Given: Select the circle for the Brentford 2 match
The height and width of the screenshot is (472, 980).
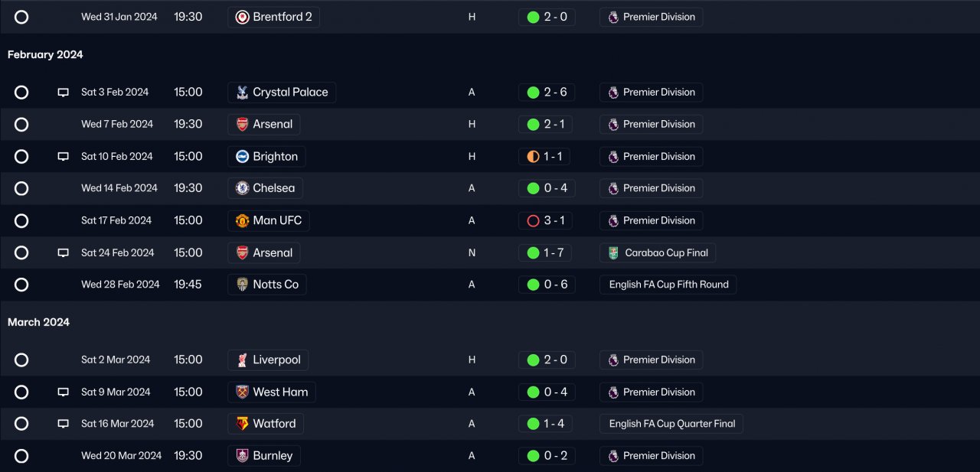Looking at the screenshot, I should click(21, 17).
